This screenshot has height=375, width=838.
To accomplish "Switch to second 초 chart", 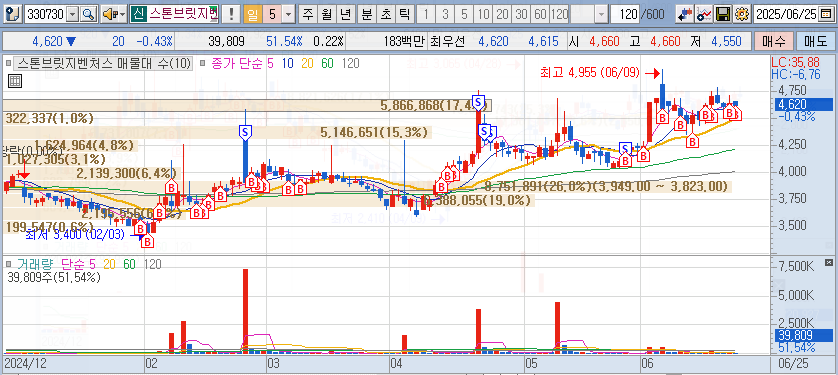I will [x=385, y=14].
